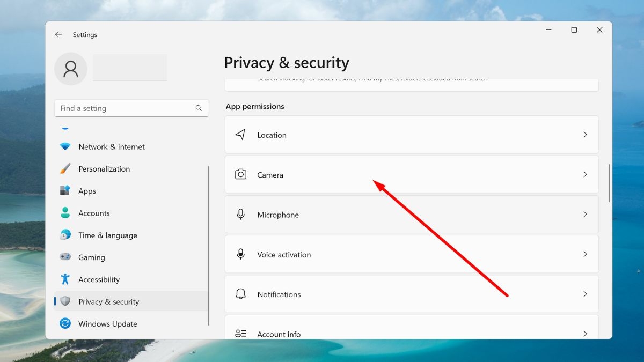Click the Accounts person icon
This screenshot has height=362, width=644.
coord(65,213)
